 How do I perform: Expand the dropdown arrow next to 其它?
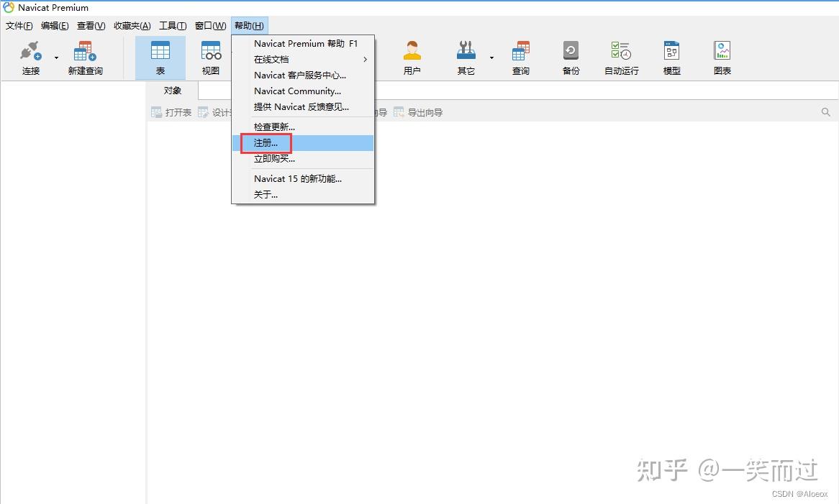[x=491, y=58]
